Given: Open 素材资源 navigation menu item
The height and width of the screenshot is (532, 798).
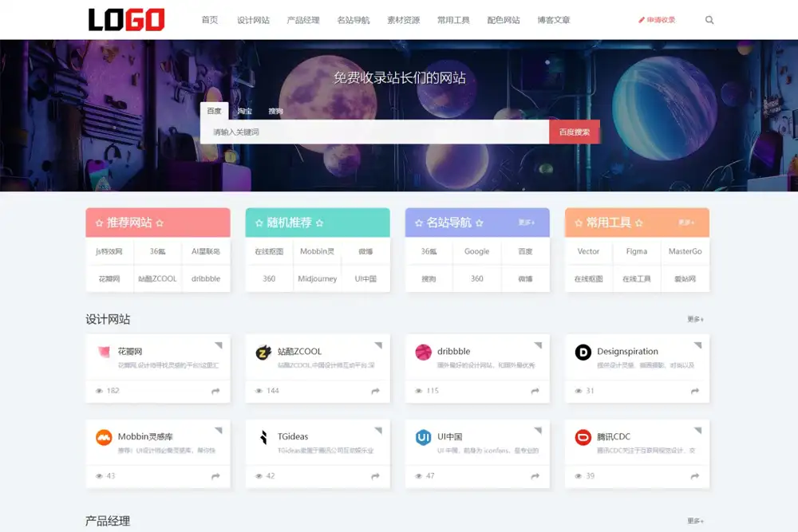Looking at the screenshot, I should point(404,20).
